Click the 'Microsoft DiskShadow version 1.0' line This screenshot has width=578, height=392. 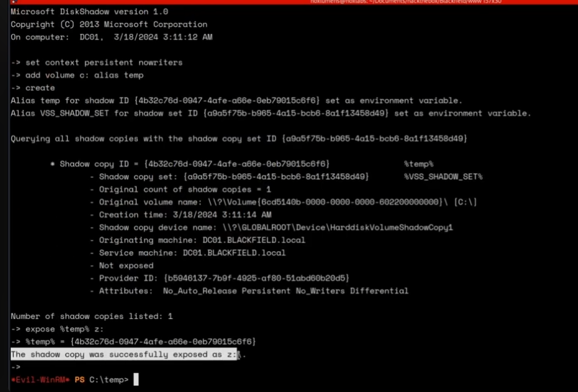click(x=89, y=11)
